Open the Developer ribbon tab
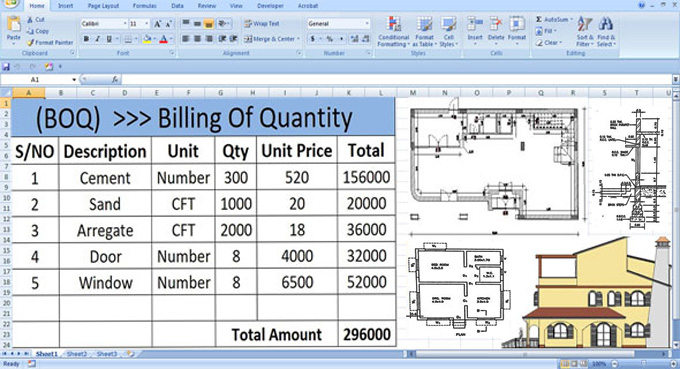The image size is (680, 369). point(271,6)
